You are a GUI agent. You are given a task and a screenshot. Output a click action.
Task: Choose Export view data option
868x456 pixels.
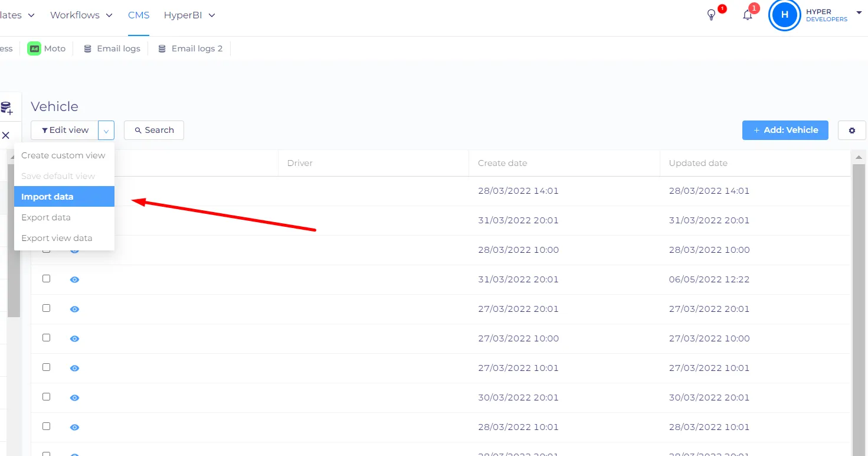(x=64, y=238)
